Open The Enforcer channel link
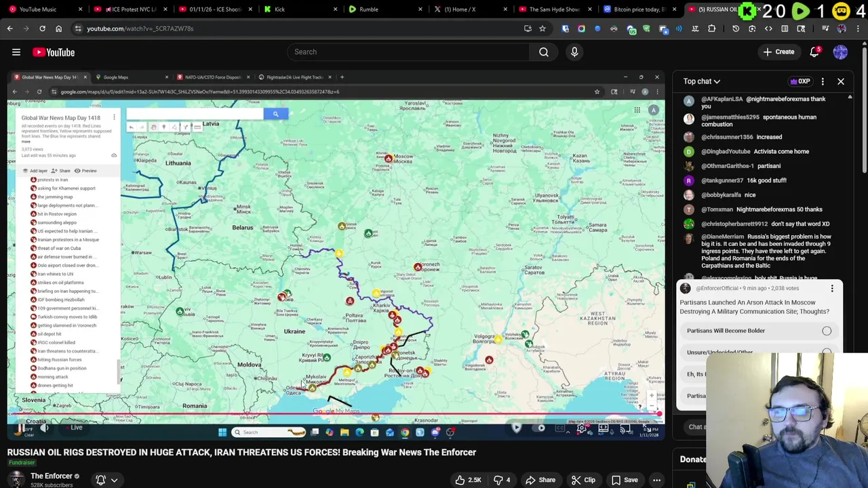Image resolution: width=868 pixels, height=488 pixels. [52, 476]
